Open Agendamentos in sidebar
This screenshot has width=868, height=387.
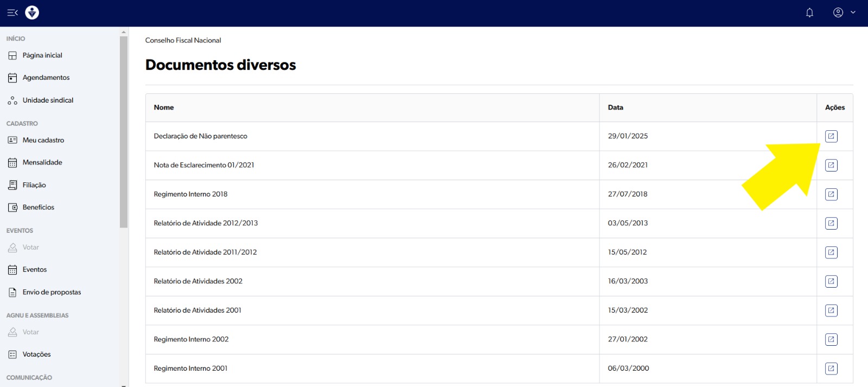pos(46,78)
